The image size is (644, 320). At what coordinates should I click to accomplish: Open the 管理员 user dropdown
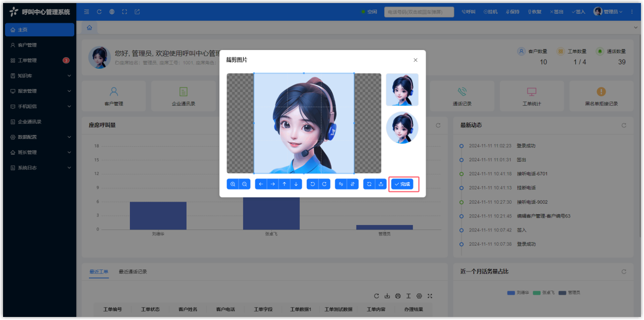(x=608, y=12)
